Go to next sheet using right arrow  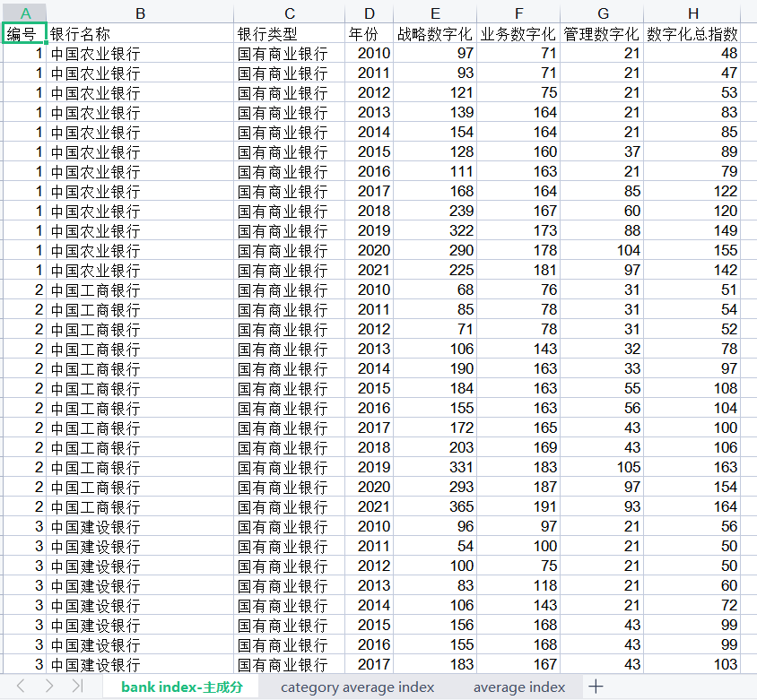click(x=49, y=686)
